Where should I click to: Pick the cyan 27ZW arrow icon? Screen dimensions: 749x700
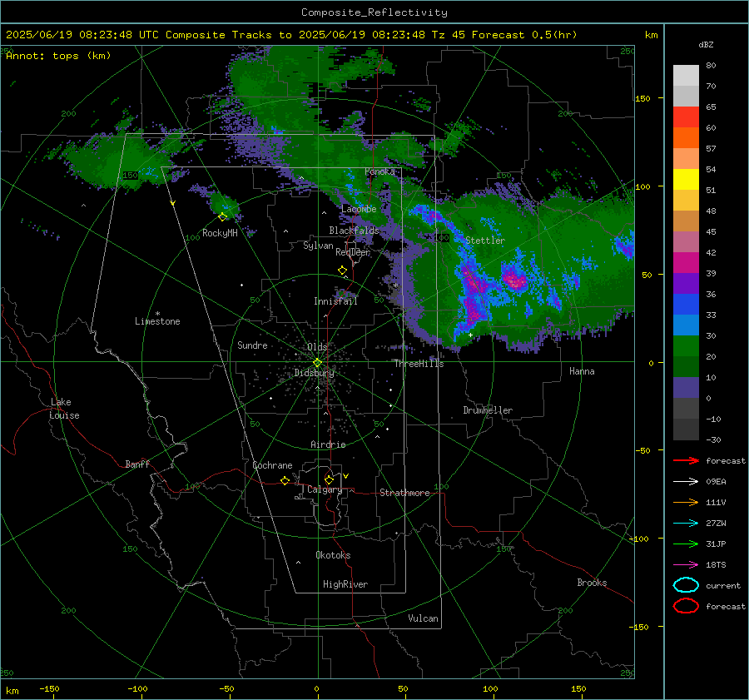pos(686,524)
